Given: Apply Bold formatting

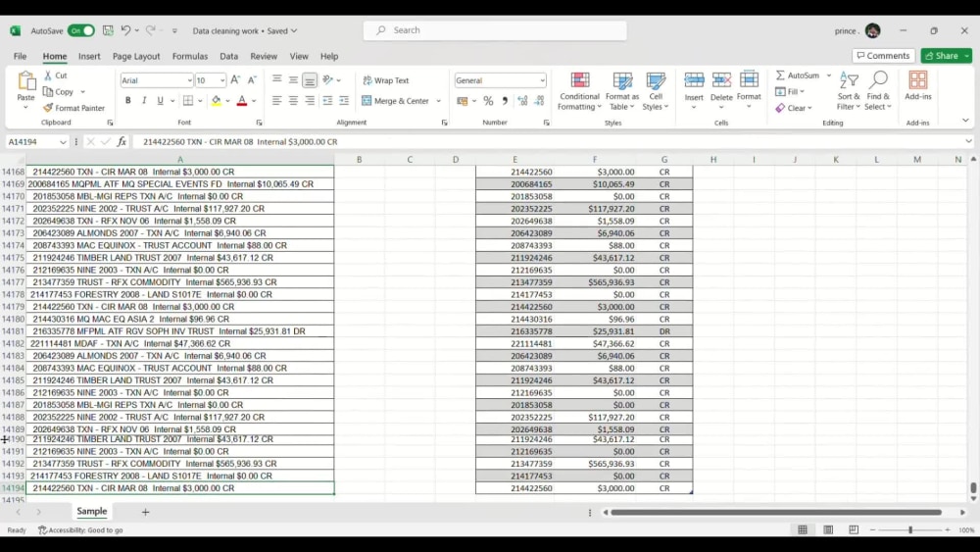Looking at the screenshot, I should pos(128,101).
